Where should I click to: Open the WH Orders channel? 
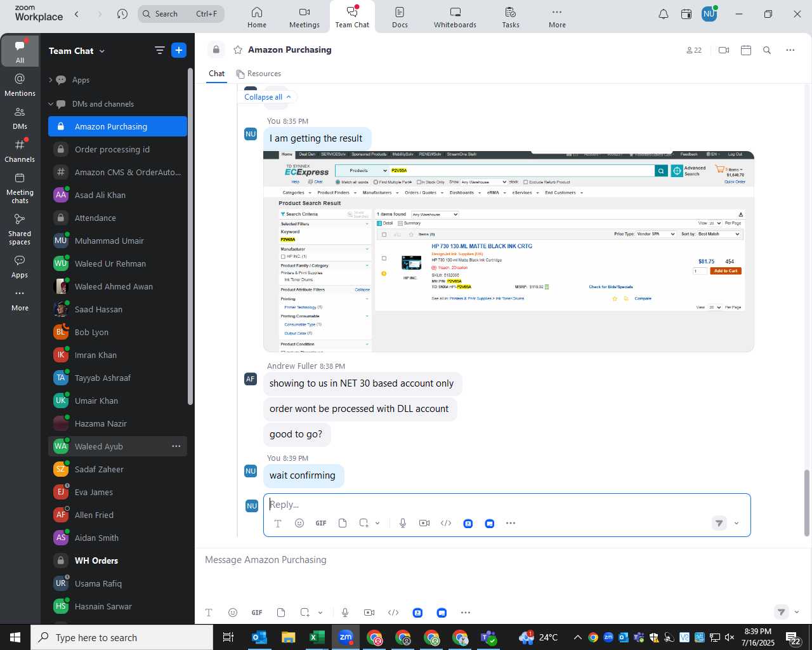[x=118, y=560]
